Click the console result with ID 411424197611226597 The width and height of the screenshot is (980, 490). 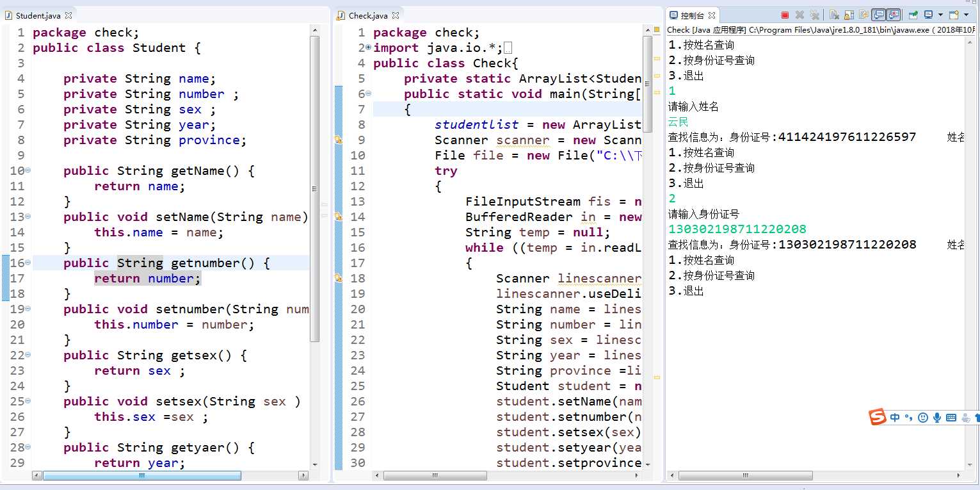click(816, 137)
